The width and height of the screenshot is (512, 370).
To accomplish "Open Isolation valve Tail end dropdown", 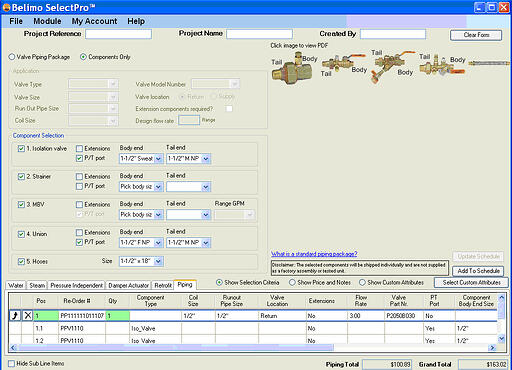I will pyautogui.click(x=188, y=159).
